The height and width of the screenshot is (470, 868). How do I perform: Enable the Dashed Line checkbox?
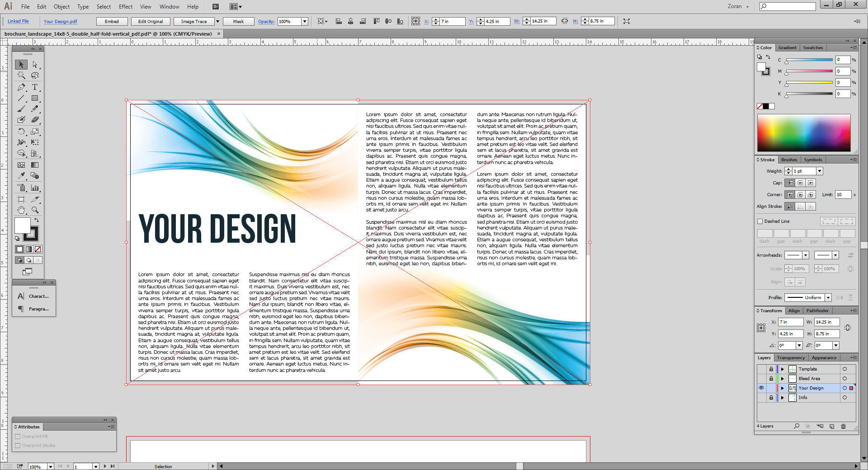point(760,221)
